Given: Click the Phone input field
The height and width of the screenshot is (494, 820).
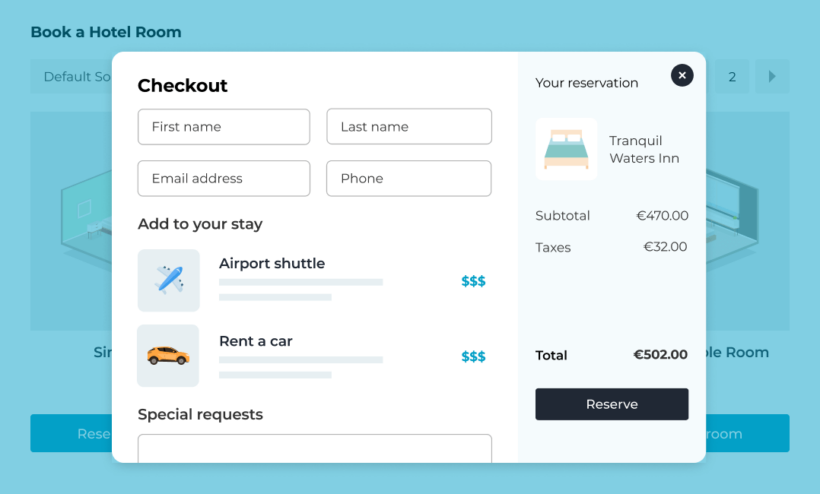Looking at the screenshot, I should tap(409, 179).
